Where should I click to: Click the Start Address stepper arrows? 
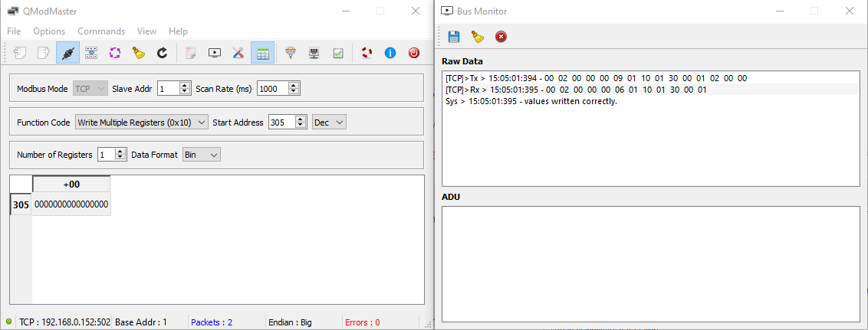click(301, 123)
